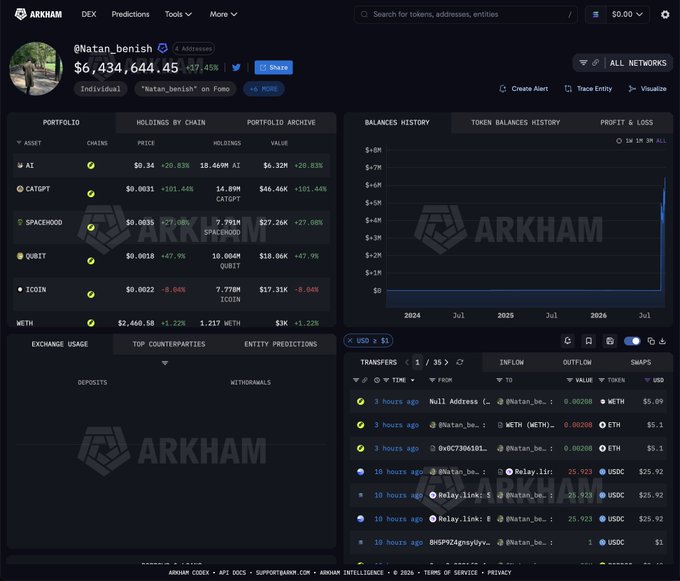Click the verified badge next to @Natan_benish

163,48
